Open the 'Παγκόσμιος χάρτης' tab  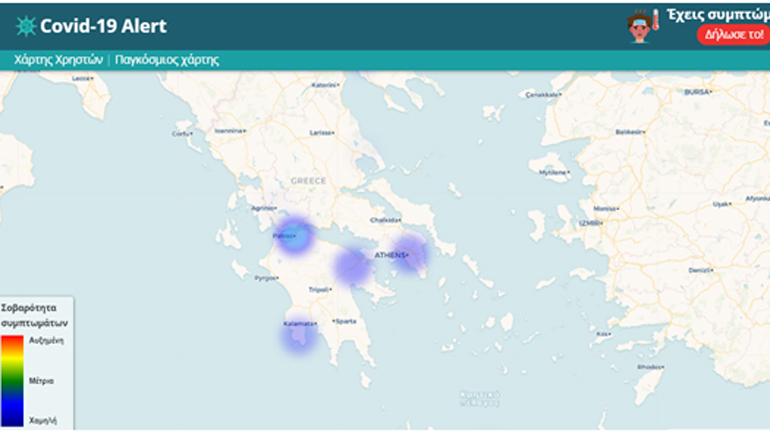167,60
